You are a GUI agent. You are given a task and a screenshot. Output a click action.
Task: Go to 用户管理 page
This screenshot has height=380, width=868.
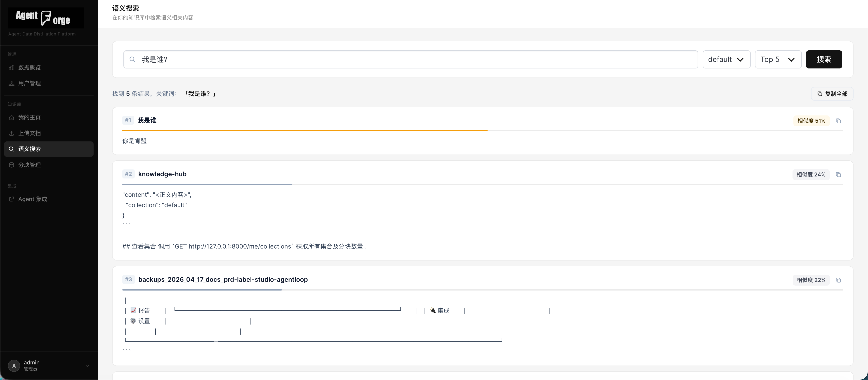point(49,83)
